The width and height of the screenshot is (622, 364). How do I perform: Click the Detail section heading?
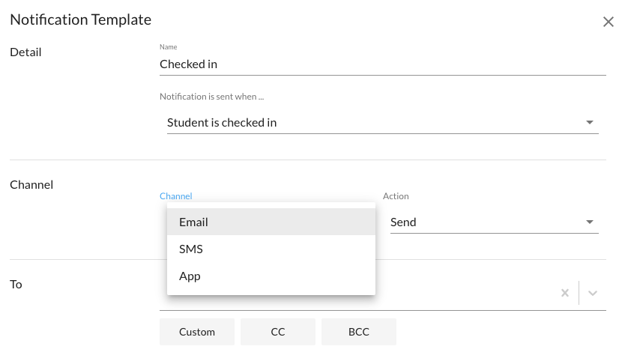[x=25, y=52]
